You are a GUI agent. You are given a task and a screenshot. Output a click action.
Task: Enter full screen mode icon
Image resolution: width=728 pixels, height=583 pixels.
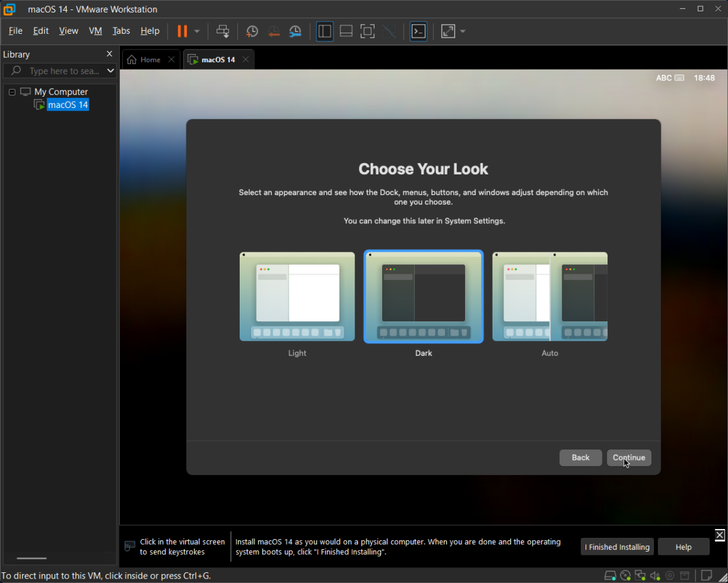pos(367,31)
